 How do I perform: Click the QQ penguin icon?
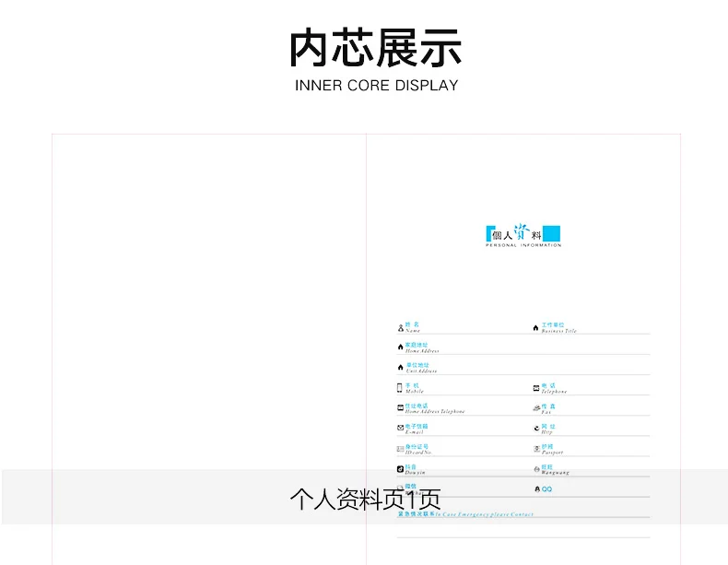tap(537, 488)
